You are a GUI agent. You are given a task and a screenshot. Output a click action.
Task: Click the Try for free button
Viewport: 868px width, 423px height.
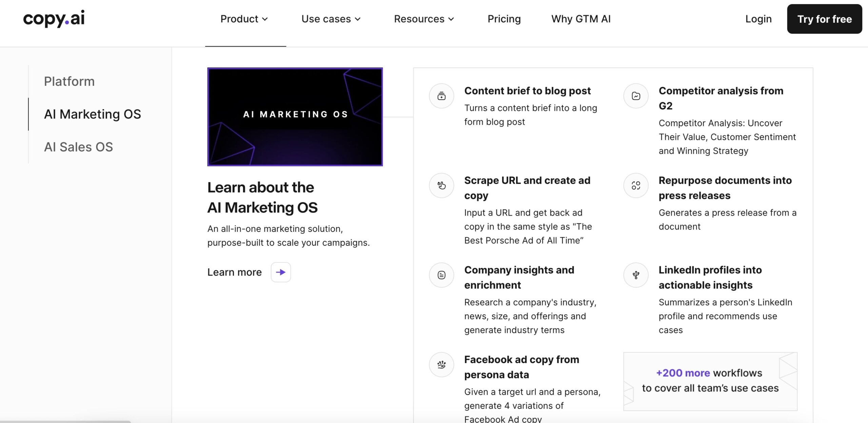(824, 19)
